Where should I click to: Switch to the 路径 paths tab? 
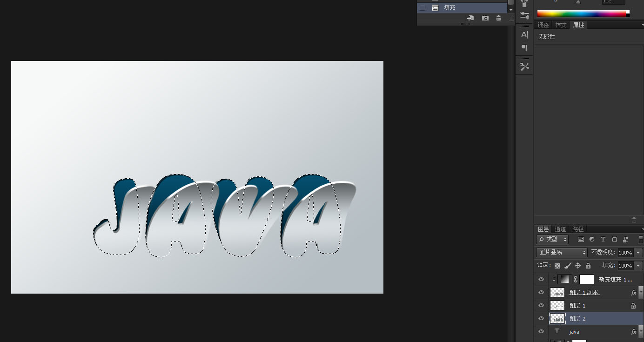[x=578, y=229]
